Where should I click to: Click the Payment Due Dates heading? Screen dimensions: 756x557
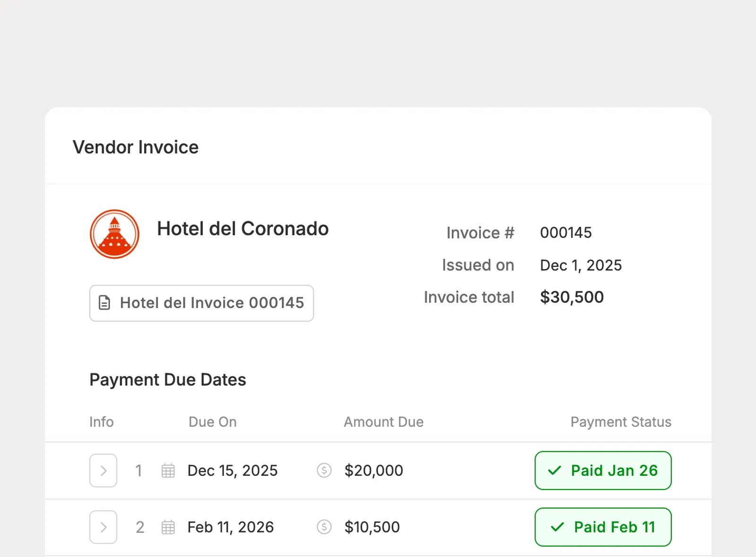click(x=168, y=380)
